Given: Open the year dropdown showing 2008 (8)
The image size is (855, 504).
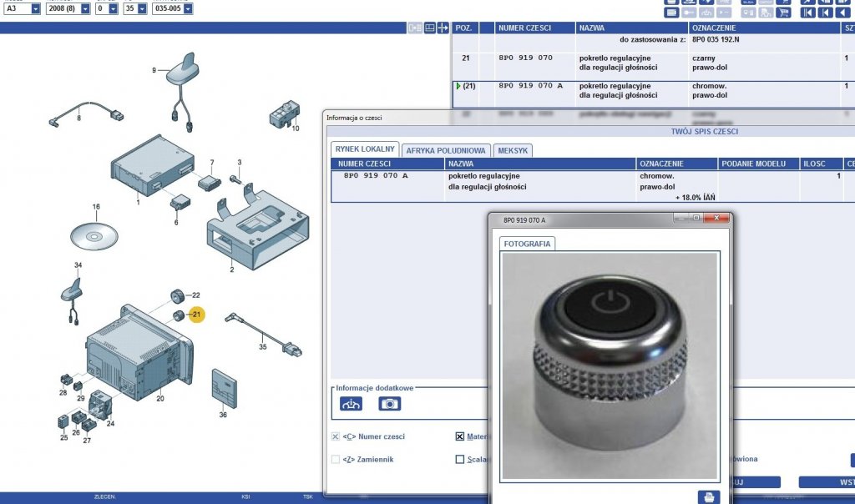Looking at the screenshot, I should pos(85,8).
